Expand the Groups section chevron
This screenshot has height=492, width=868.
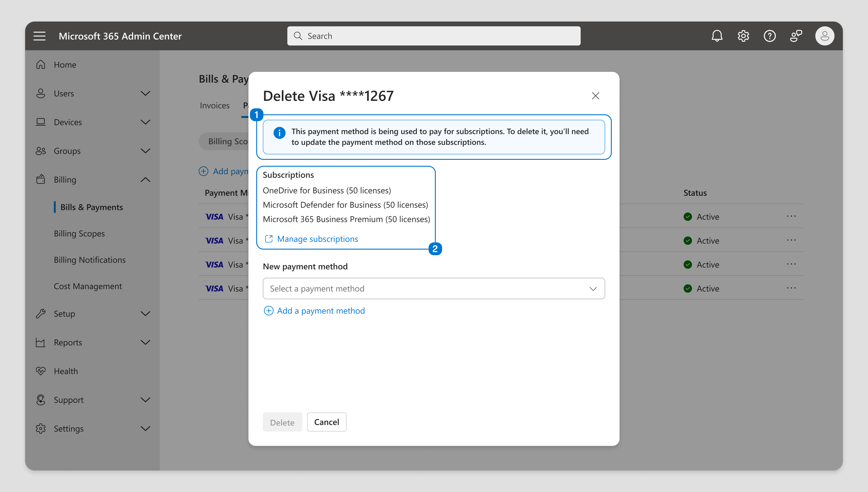click(x=145, y=151)
